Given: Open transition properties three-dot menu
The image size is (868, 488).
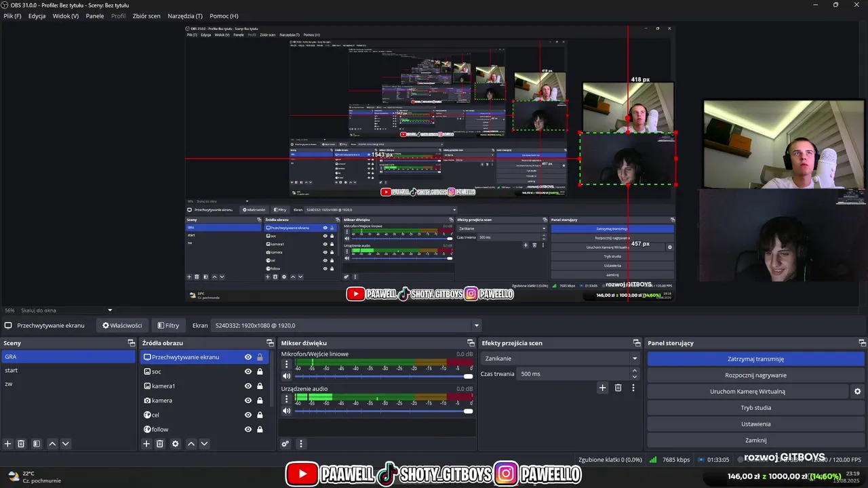Looking at the screenshot, I should click(x=633, y=388).
